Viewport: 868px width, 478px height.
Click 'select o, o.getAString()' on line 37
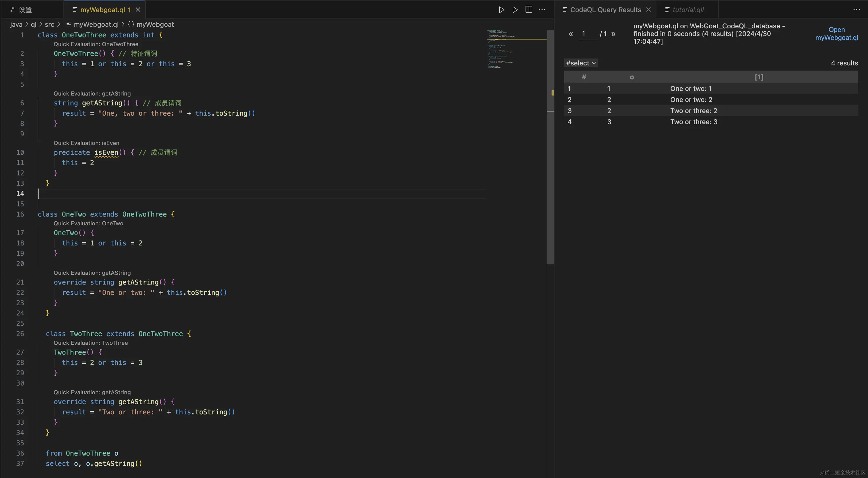click(94, 464)
